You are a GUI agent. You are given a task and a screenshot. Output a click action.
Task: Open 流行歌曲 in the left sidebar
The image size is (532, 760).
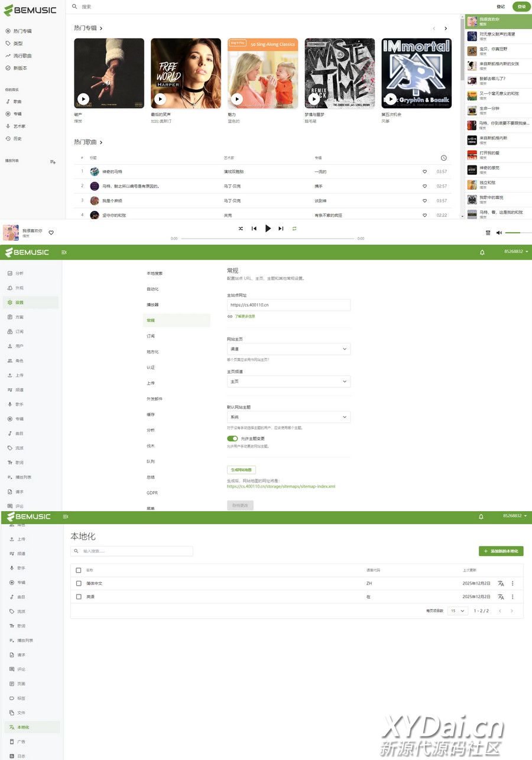coord(22,56)
